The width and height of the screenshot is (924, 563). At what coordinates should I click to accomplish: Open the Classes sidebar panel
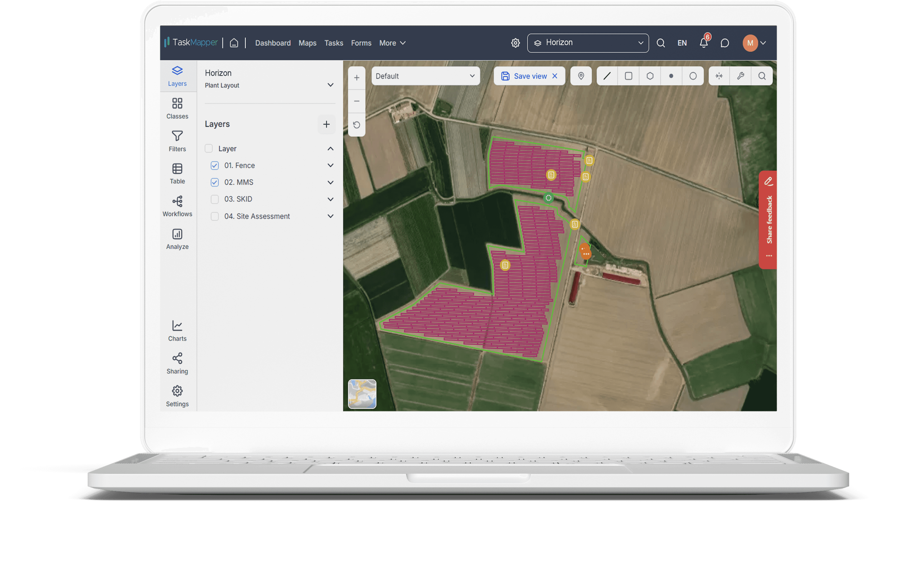coord(177,108)
